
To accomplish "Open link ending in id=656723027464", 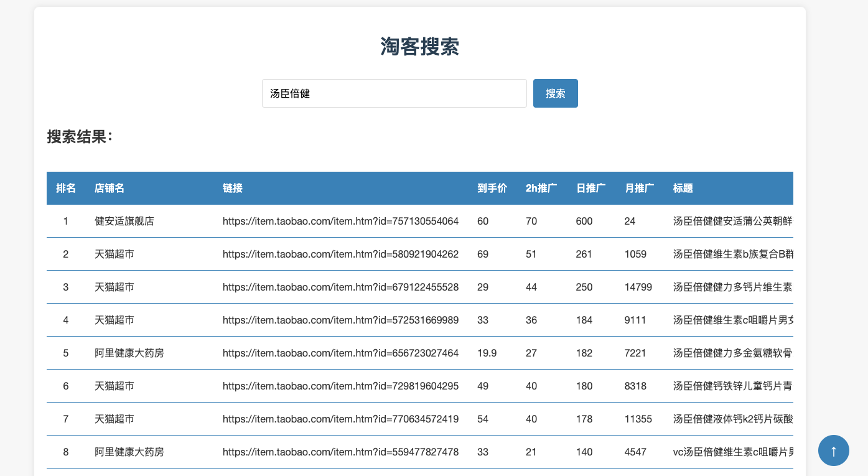I will (341, 353).
